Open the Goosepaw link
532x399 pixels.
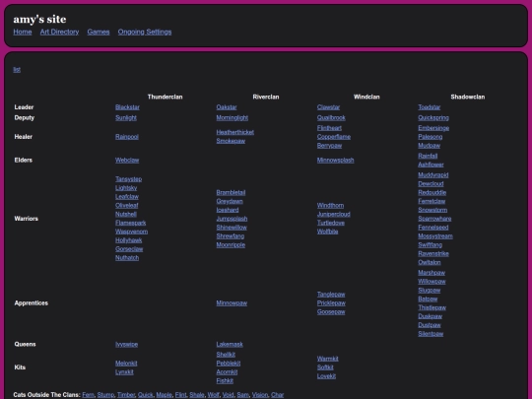pyautogui.click(x=331, y=312)
